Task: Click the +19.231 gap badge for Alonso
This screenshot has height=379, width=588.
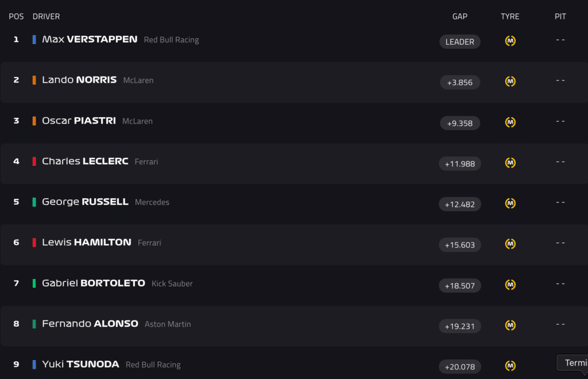Action: coord(459,326)
